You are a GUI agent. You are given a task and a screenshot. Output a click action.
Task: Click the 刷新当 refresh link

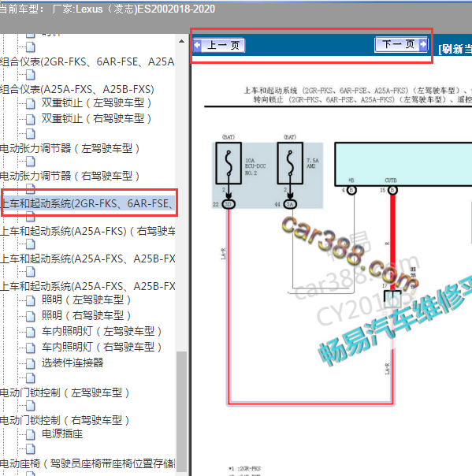click(x=455, y=49)
